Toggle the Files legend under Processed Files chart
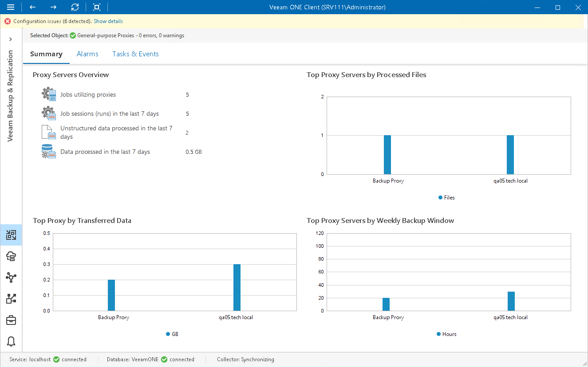The width and height of the screenshot is (588, 367). pyautogui.click(x=446, y=197)
